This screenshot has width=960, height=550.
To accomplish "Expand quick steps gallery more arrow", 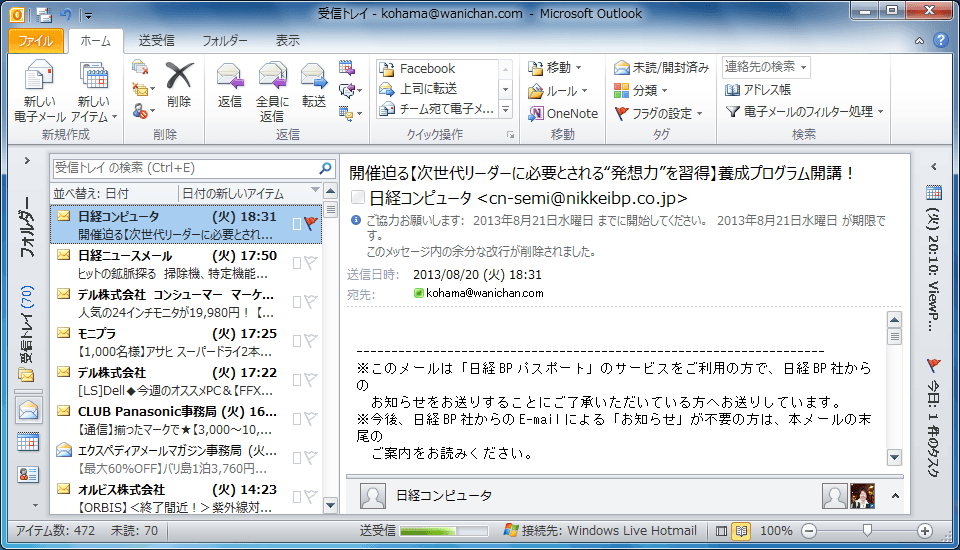I will (x=505, y=110).
